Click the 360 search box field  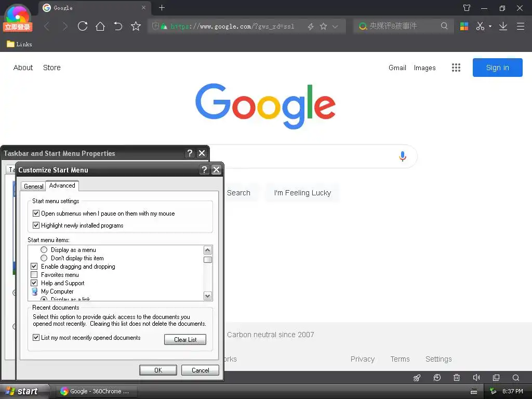[x=404, y=26]
